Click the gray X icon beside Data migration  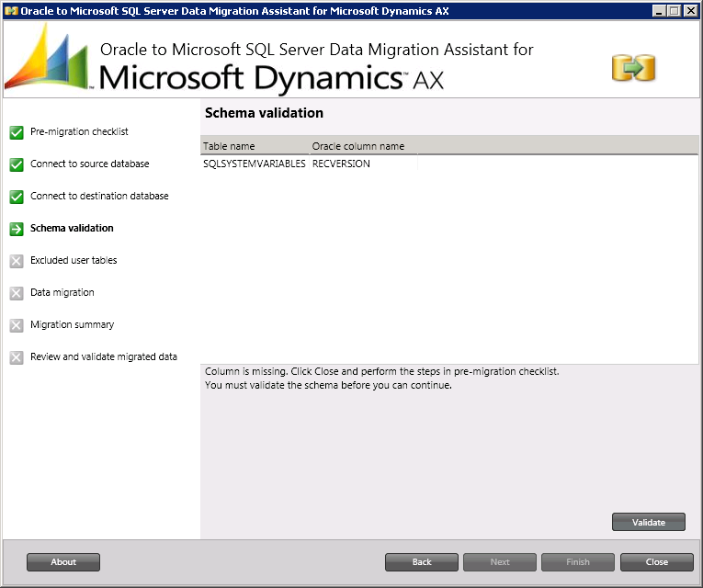click(x=17, y=293)
